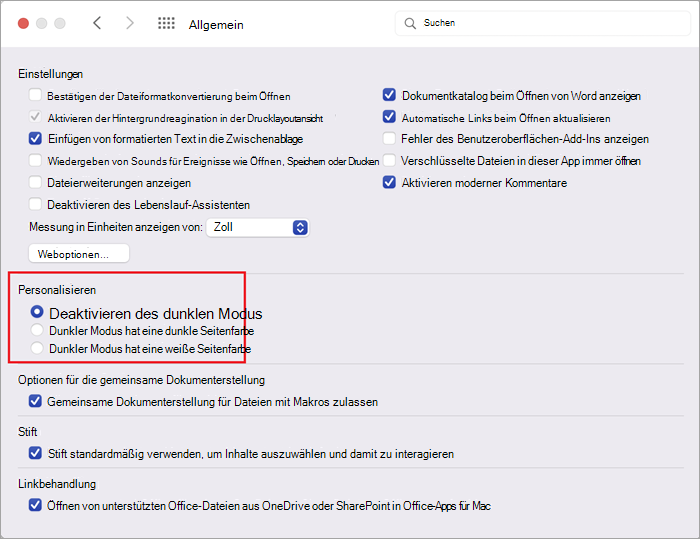
Task: Select Deaktivieren des dunklen Modus radio
Action: click(x=37, y=311)
